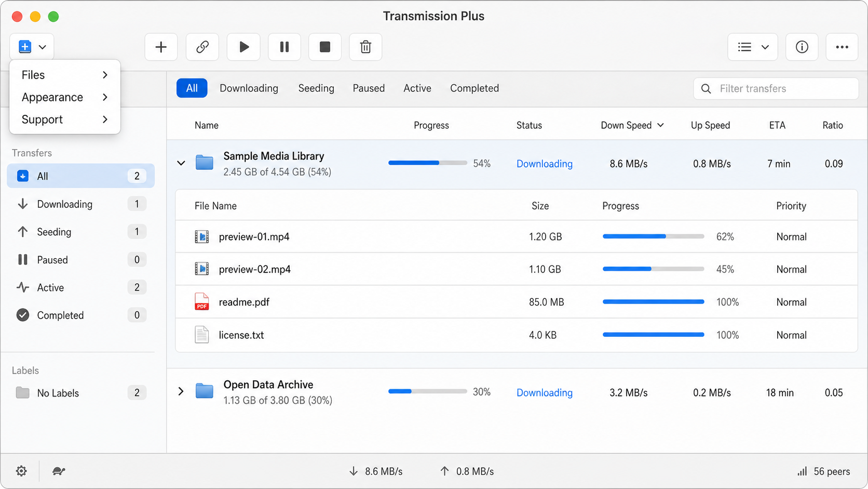This screenshot has height=489, width=868.
Task: Click the Seeding sidebar up-arrow icon
Action: tap(23, 232)
